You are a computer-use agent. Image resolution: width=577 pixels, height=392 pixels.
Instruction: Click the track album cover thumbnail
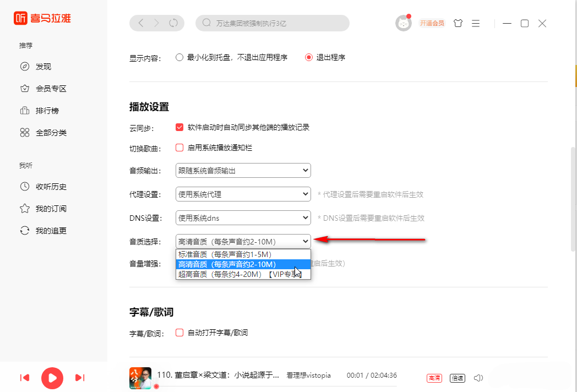[x=140, y=378]
